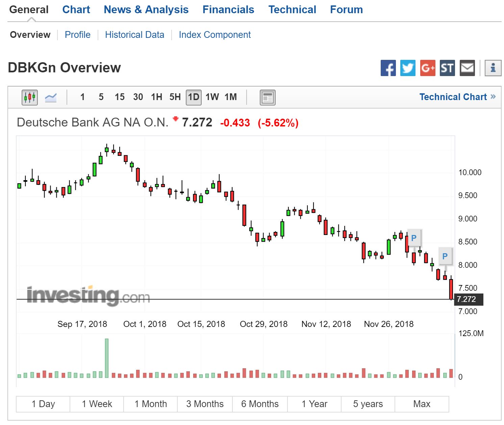Click the lower P marker on chart
Screen dimensions: 504x425
click(x=445, y=256)
